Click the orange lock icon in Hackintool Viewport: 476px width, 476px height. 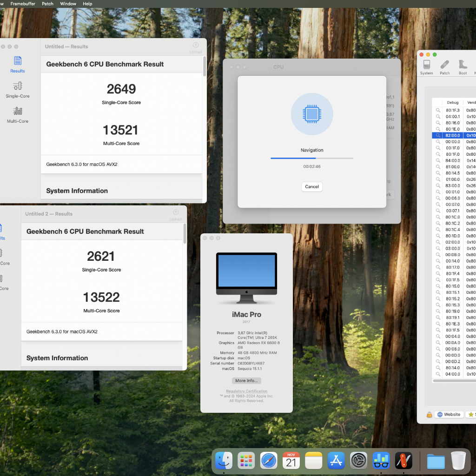coord(429,415)
